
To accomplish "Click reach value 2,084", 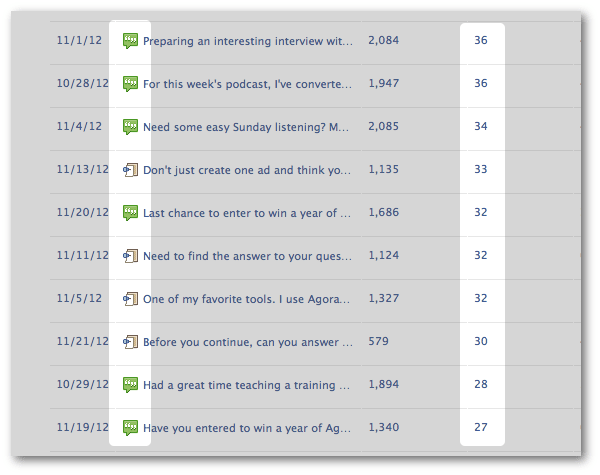I will point(383,40).
